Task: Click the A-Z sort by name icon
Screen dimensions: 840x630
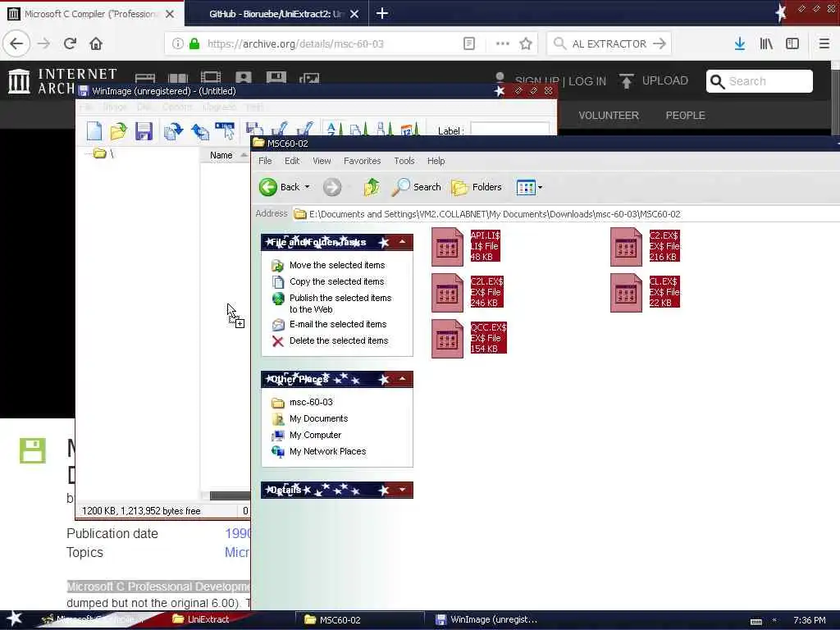Action: tap(332, 129)
